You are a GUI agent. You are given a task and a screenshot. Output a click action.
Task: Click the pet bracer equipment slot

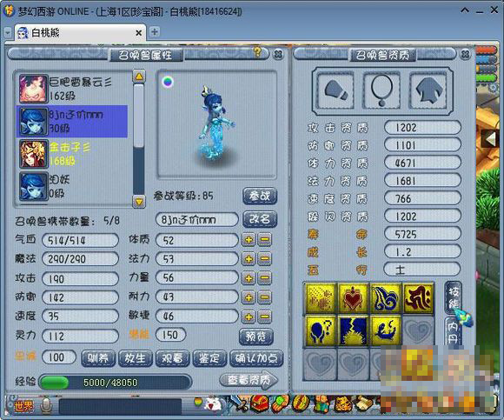pos(336,90)
